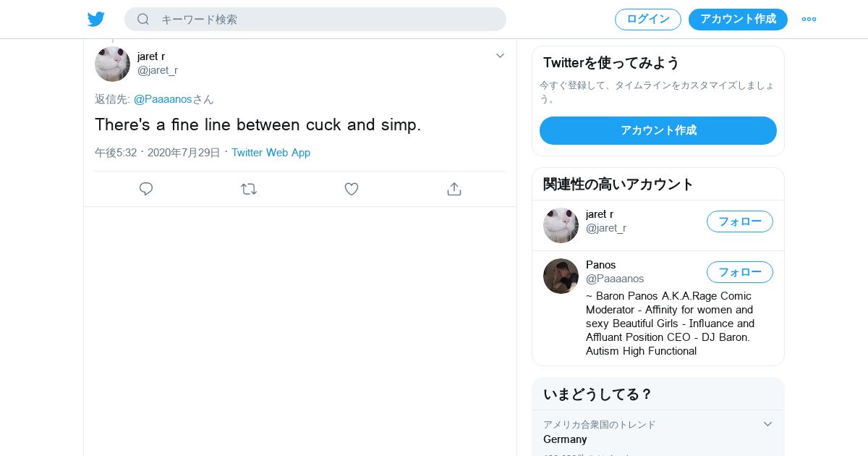Image resolution: width=868 pixels, height=456 pixels.
Task: Share the tweet via share icon
Action: [454, 189]
